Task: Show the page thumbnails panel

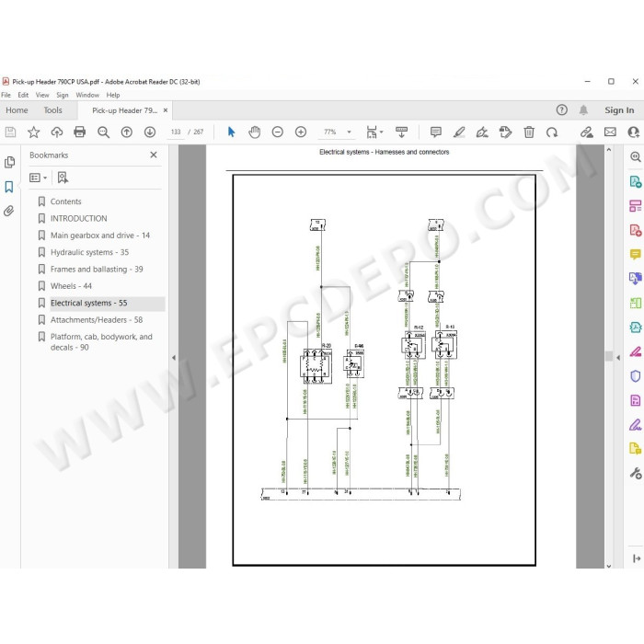Action: [x=9, y=162]
